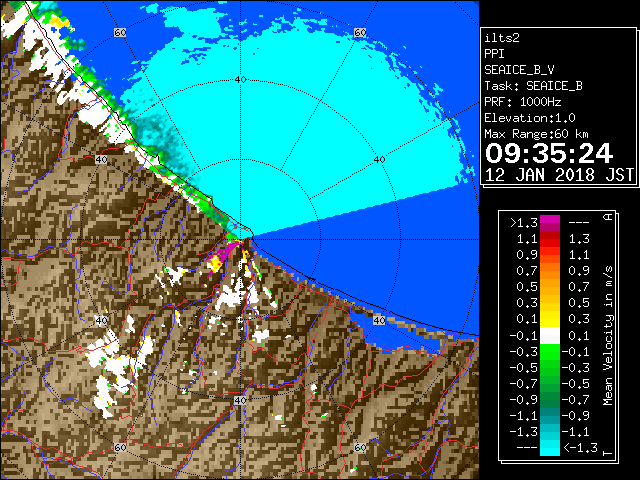Click the white near-zero velocity swatch
640x480 pixels.
[550, 336]
